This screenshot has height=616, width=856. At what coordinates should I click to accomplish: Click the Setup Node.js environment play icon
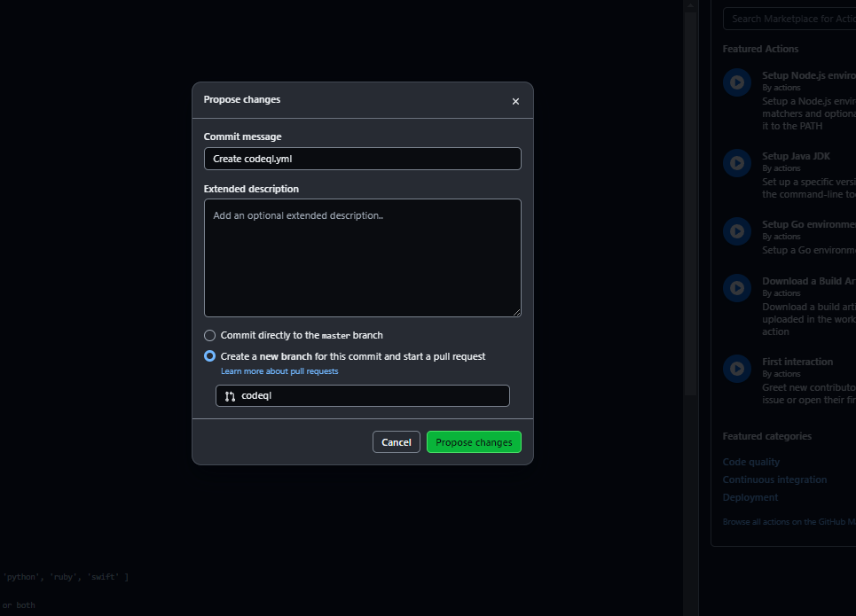point(736,82)
